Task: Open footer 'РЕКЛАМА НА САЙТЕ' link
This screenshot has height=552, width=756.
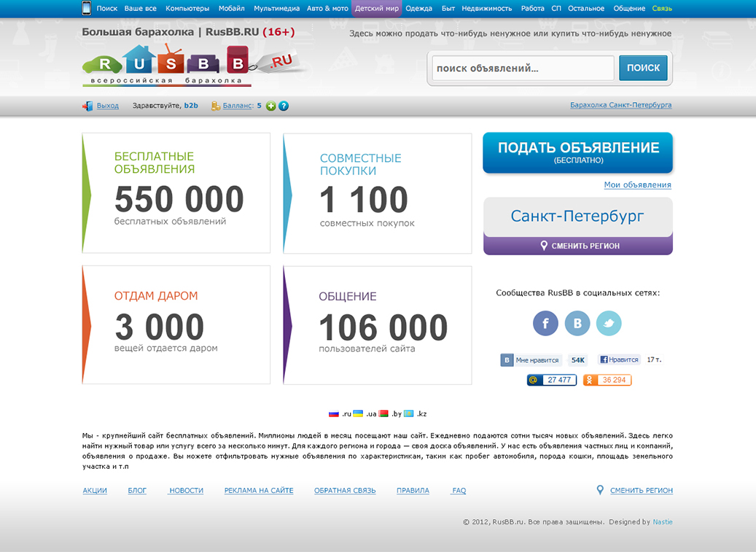Action: point(258,490)
